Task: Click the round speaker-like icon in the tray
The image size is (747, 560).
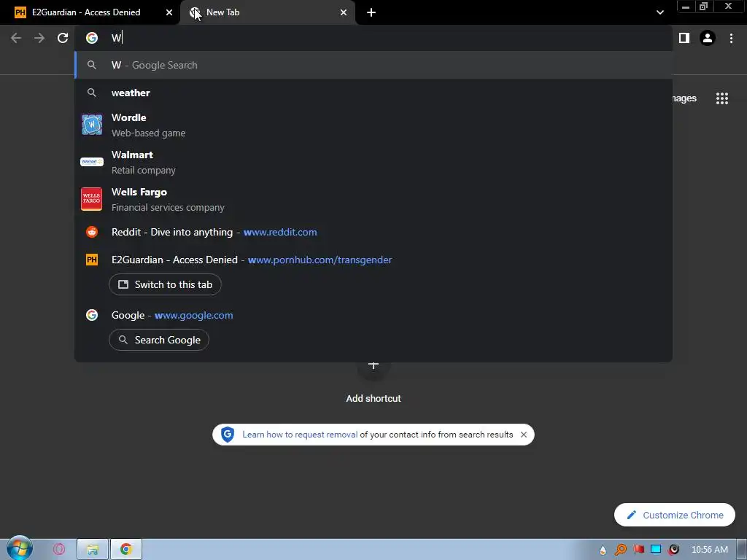Action: click(673, 550)
